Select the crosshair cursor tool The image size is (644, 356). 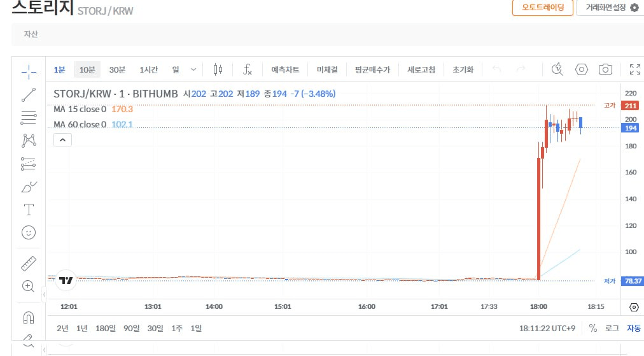tap(29, 72)
